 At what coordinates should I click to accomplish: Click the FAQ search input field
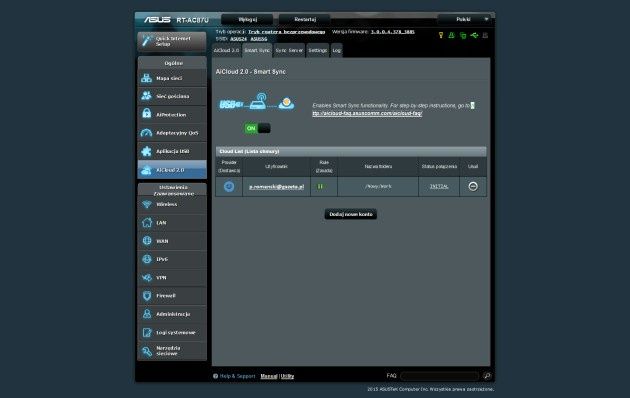440,376
